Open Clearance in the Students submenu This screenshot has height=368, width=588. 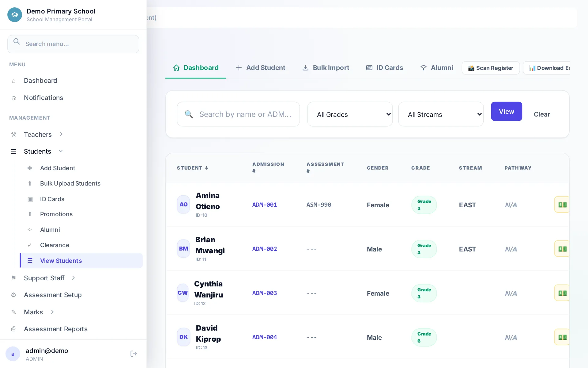[55, 245]
